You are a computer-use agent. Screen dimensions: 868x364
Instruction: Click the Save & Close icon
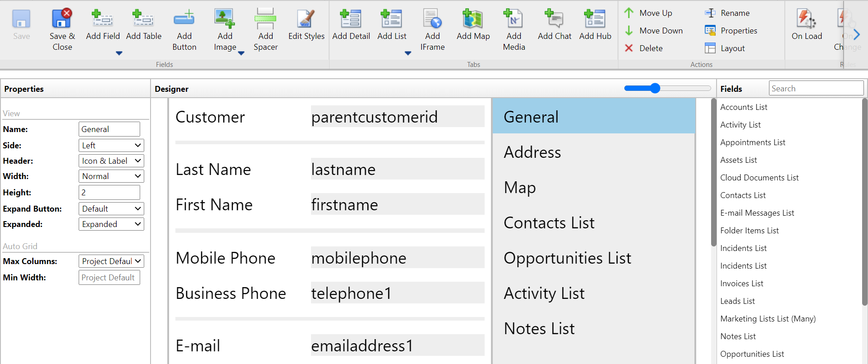pyautogui.click(x=62, y=19)
